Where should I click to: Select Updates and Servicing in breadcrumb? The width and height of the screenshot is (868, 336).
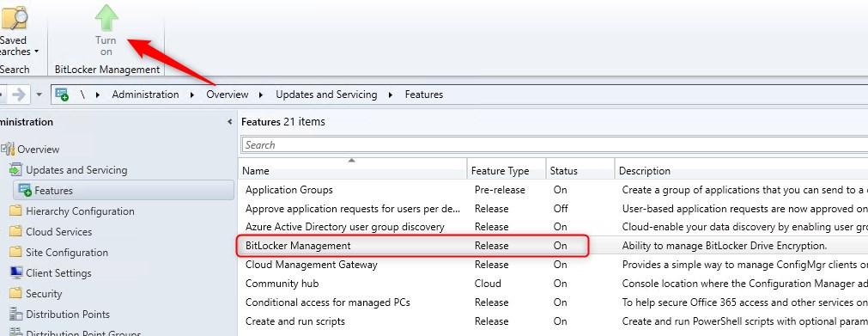pos(326,95)
